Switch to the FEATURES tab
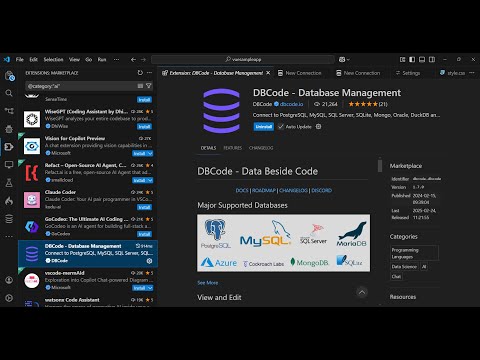The image size is (480, 360). (x=233, y=148)
